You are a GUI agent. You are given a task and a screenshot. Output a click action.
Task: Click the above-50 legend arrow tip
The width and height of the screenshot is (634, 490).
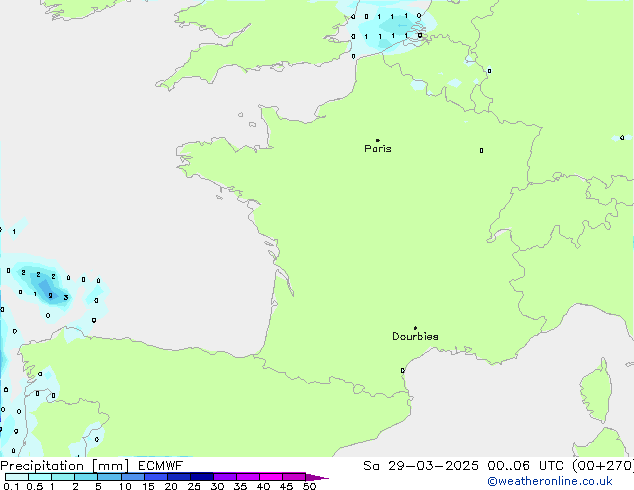coord(317,477)
